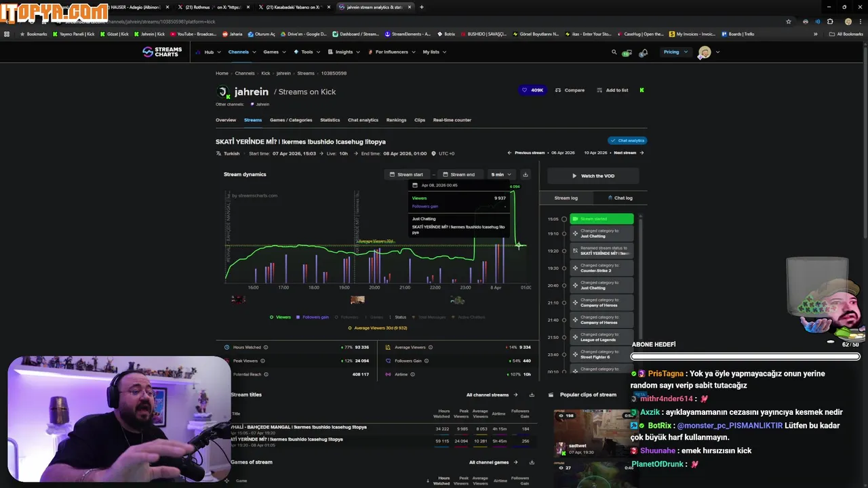868x488 pixels.
Task: Download the Stream titles table
Action: coord(532,394)
